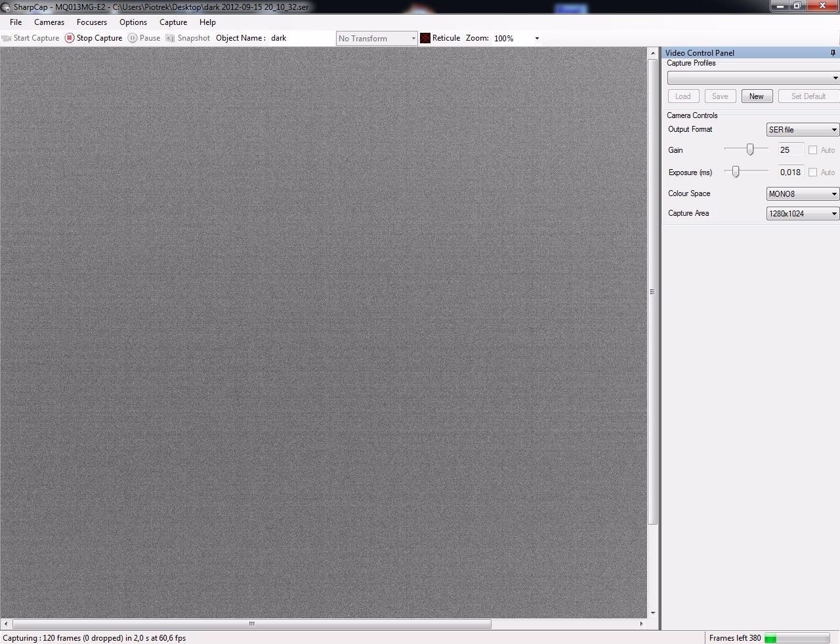
Task: Pin the Video Control Panel
Action: (833, 53)
